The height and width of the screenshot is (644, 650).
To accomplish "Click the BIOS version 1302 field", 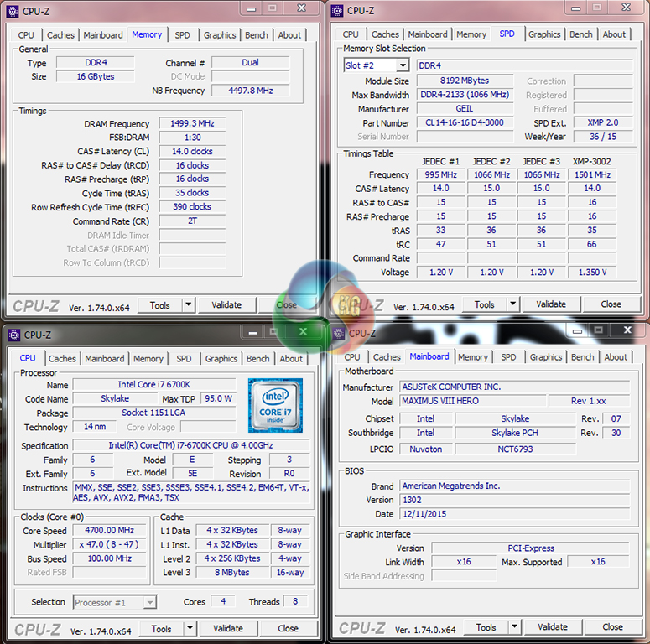I will pyautogui.click(x=515, y=500).
